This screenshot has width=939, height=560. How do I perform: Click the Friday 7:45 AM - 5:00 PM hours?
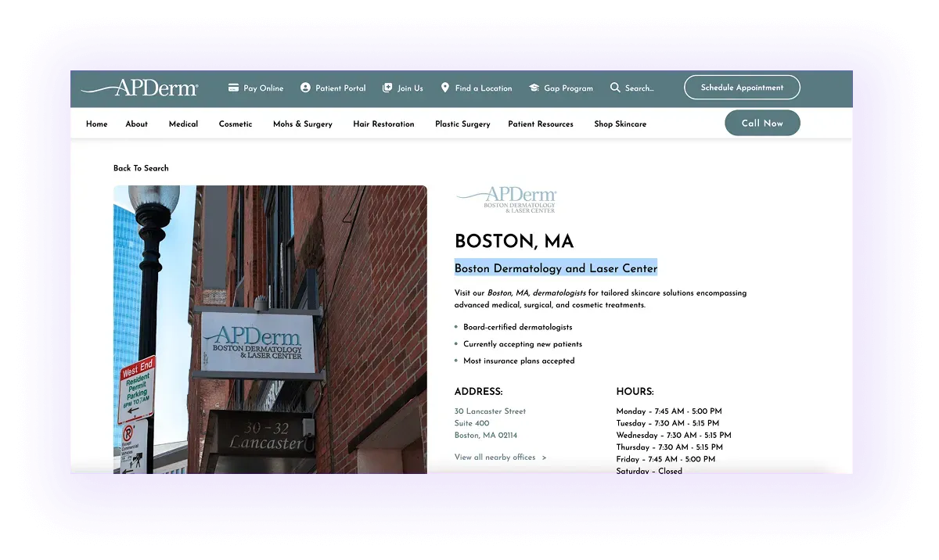point(666,459)
